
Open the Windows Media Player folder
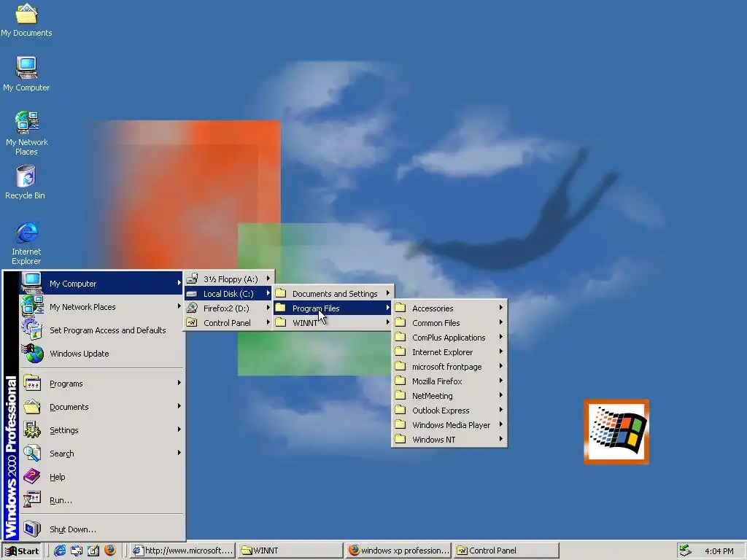pyautogui.click(x=449, y=425)
